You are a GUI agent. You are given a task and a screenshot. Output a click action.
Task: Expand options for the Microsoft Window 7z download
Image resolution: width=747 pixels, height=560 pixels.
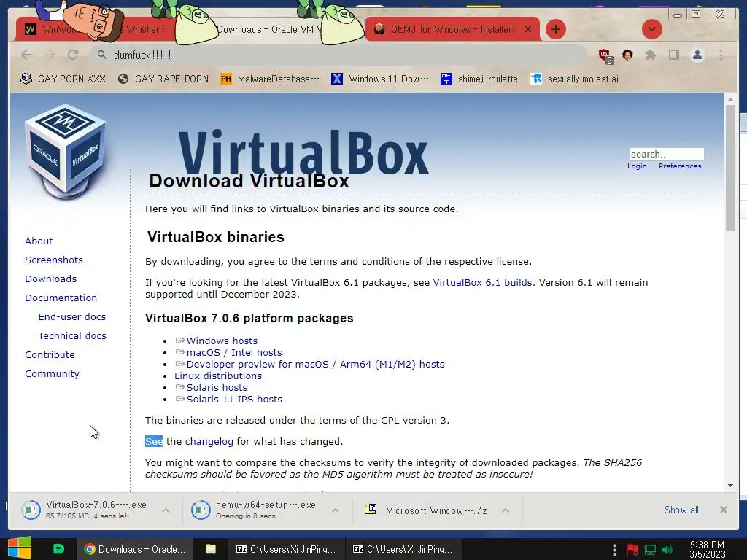506,510
